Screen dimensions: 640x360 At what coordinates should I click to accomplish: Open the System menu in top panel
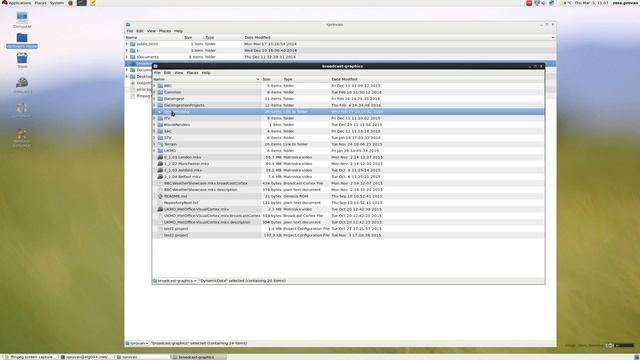(57, 3)
